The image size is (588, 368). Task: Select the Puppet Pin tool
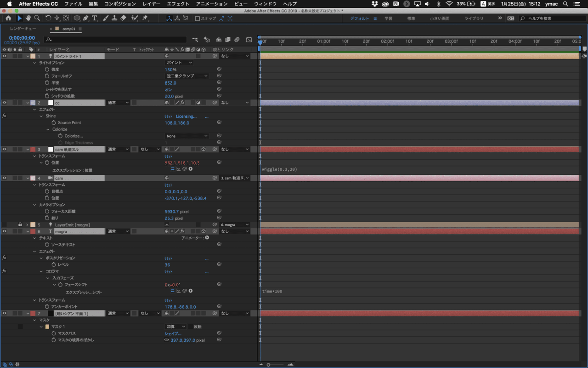coord(145,18)
